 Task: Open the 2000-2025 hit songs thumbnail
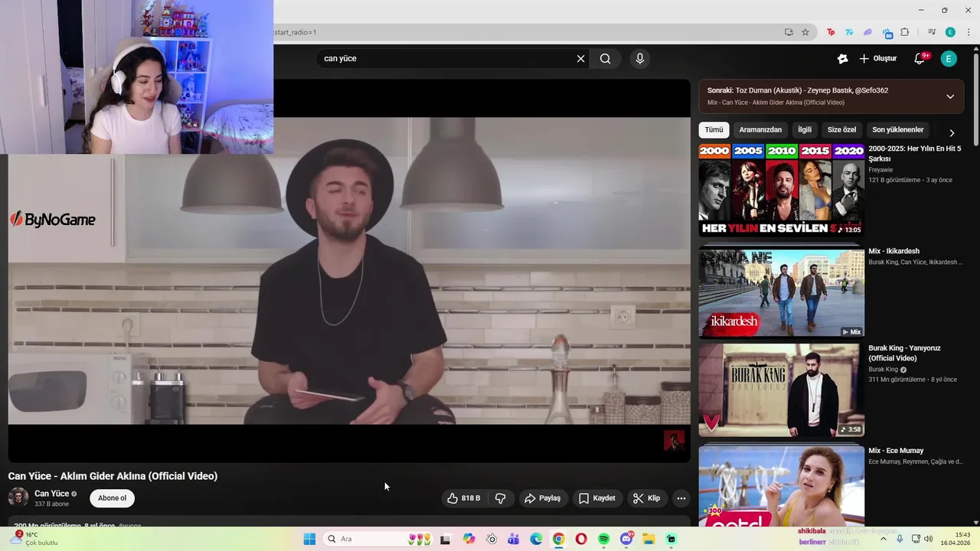point(782,190)
